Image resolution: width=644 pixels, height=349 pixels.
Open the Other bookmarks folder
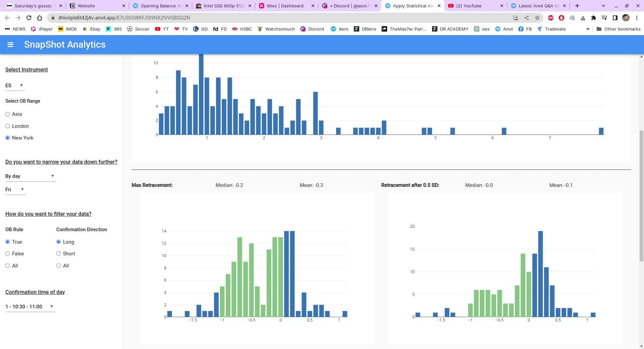(619, 29)
